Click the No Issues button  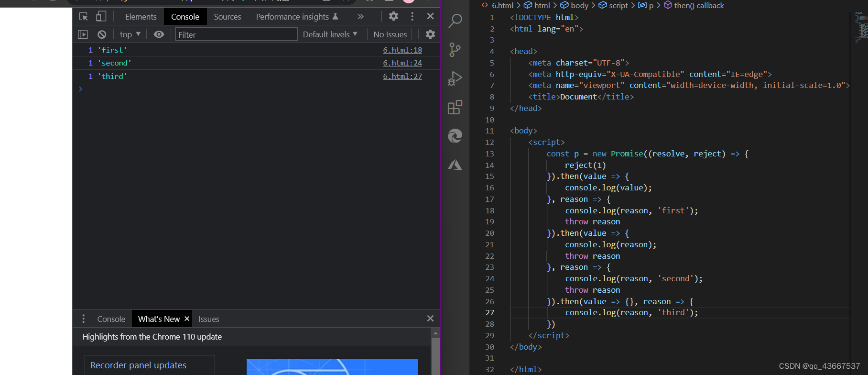390,34
